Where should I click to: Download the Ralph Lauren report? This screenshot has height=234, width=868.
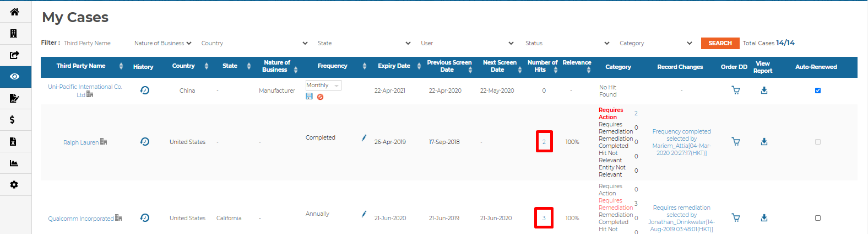click(x=764, y=142)
